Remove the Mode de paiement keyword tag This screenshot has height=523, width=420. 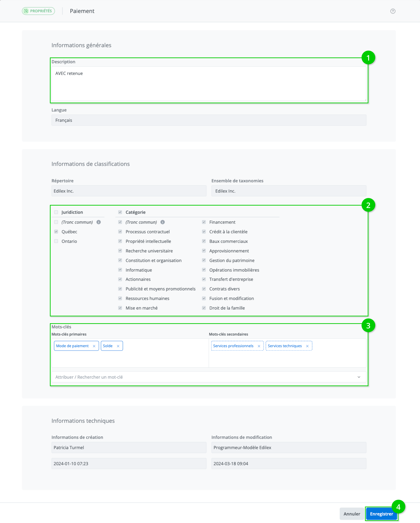click(x=94, y=346)
